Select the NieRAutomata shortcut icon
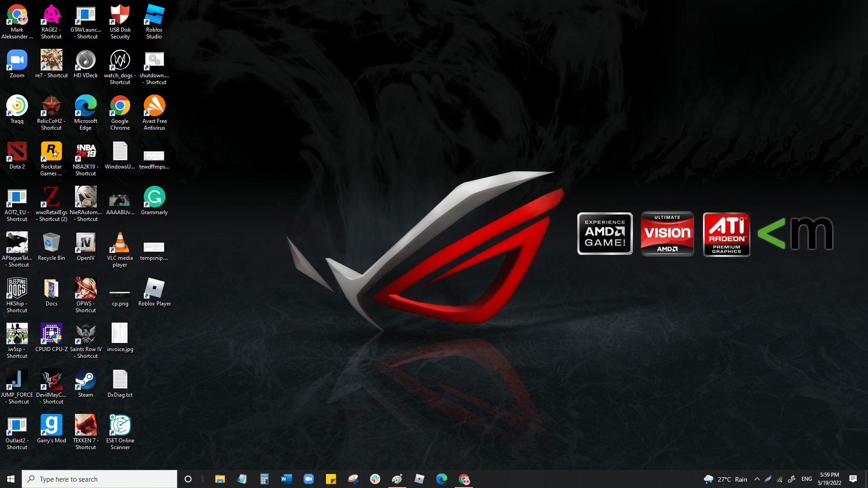This screenshot has height=488, width=868. pos(85,204)
